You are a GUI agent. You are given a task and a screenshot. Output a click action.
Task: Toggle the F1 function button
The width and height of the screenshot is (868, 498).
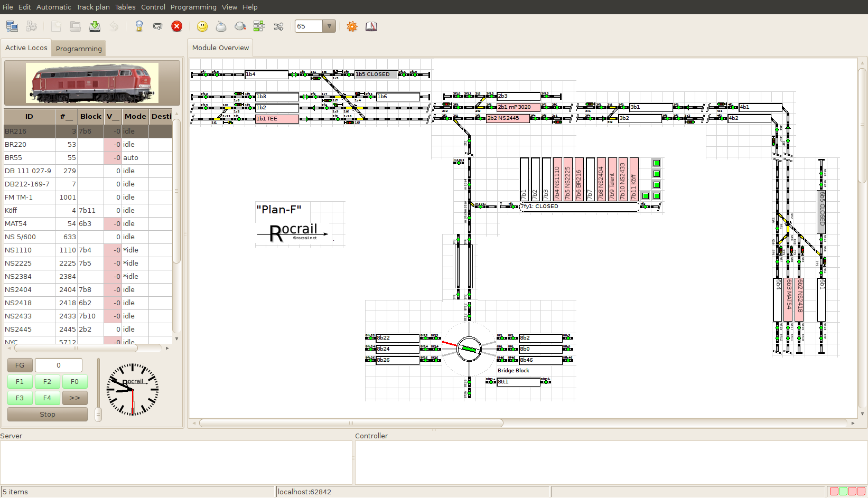20,382
